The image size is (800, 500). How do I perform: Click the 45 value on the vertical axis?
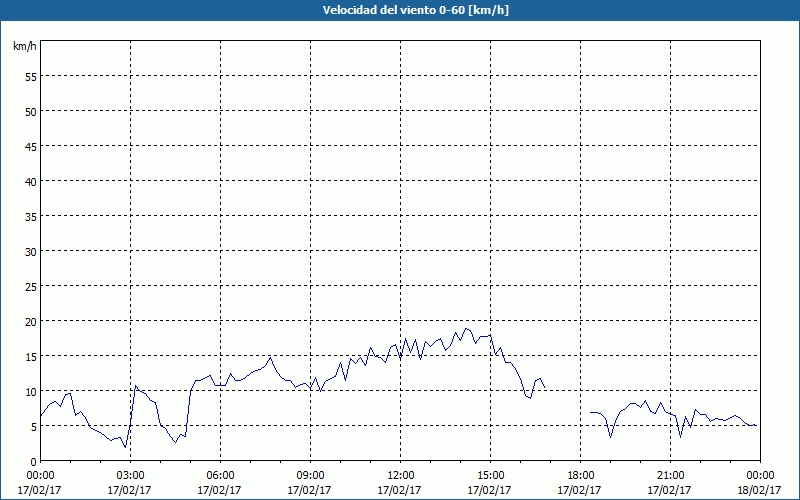(x=31, y=146)
